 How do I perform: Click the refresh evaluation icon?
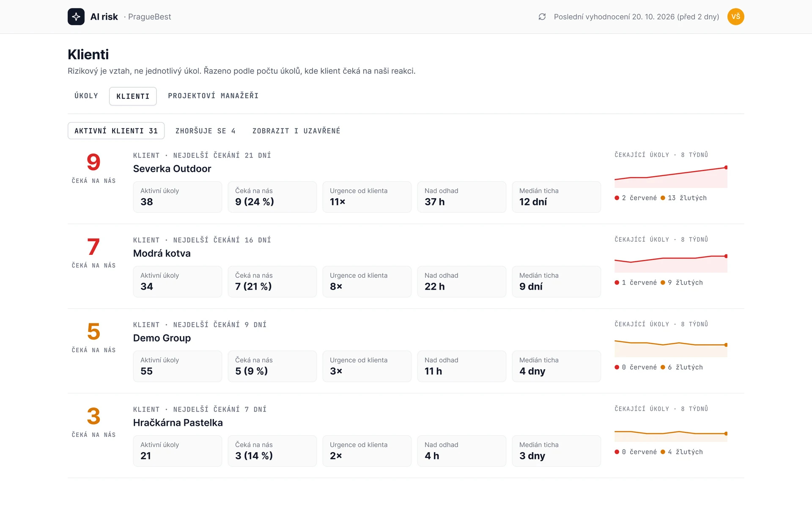click(x=542, y=17)
